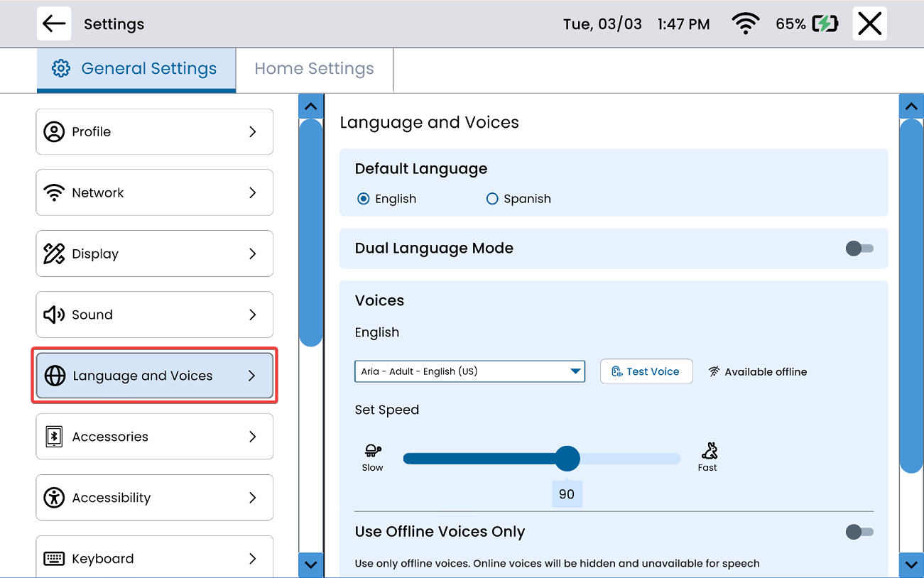Click the battery charging icon
The image size is (924, 578).
click(x=825, y=24)
